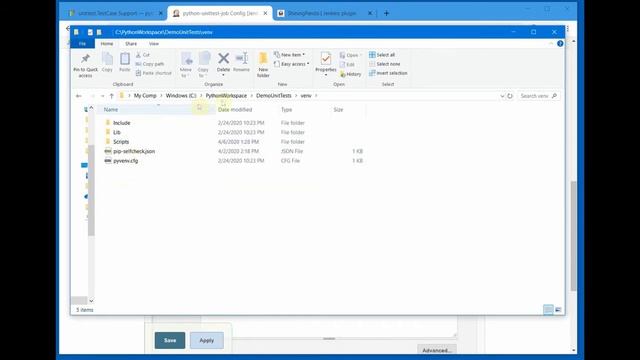
Task: Open the New item dropdown
Action: pyautogui.click(x=290, y=55)
